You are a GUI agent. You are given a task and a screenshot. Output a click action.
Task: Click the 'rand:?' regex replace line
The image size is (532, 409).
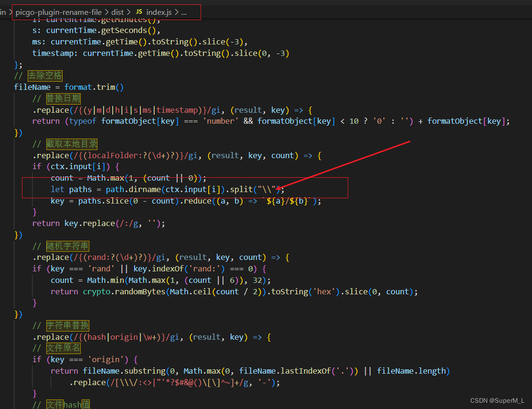coord(161,257)
